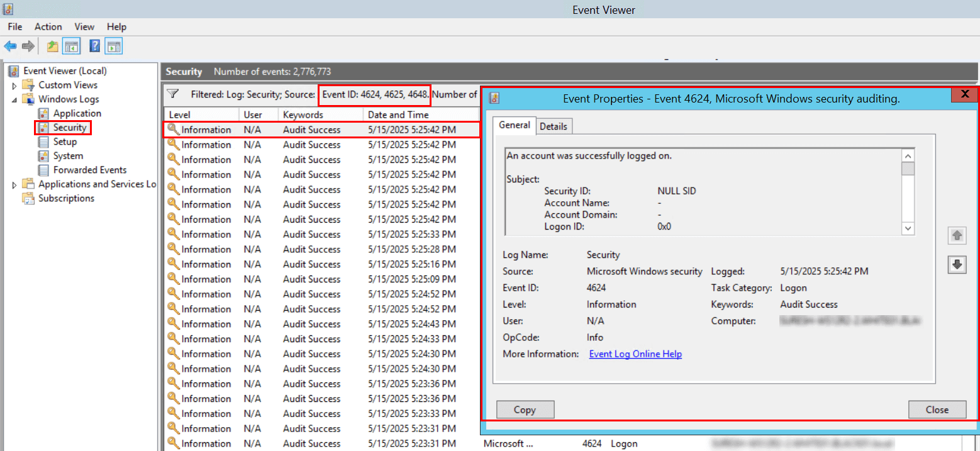Click the Forward navigation arrow icon

pyautogui.click(x=28, y=45)
